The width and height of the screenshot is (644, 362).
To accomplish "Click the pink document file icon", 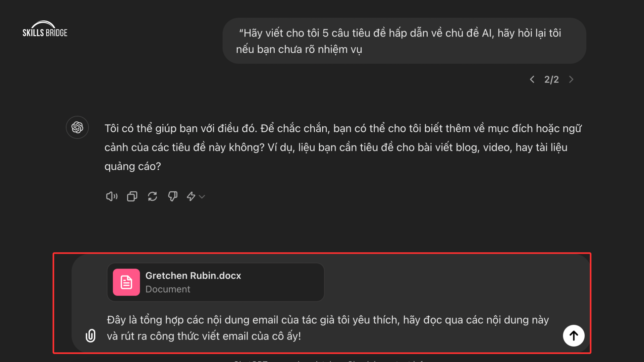I will coord(126,282).
